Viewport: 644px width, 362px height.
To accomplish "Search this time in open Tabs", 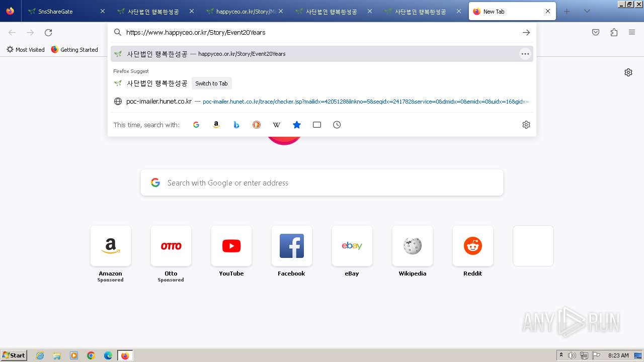I will click(317, 125).
